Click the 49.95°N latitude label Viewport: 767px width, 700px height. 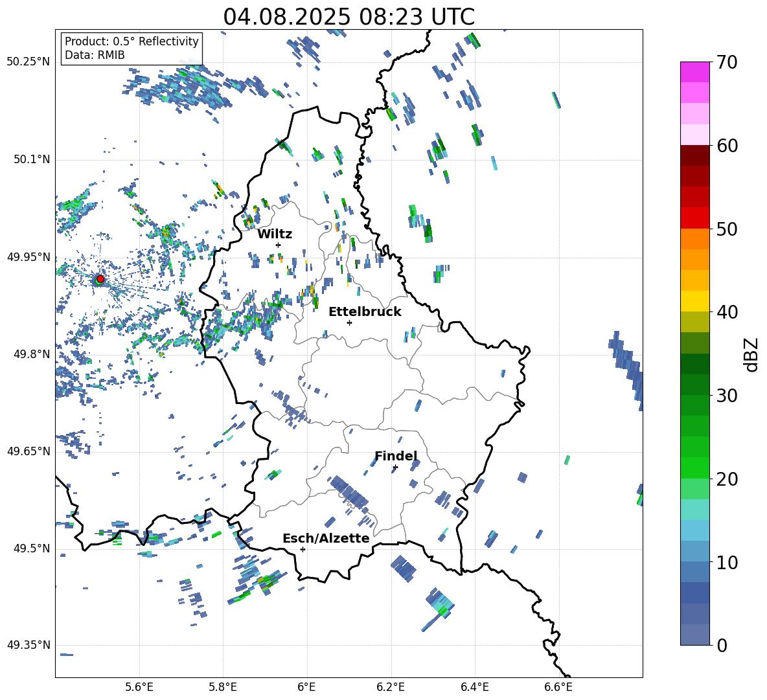tap(29, 256)
